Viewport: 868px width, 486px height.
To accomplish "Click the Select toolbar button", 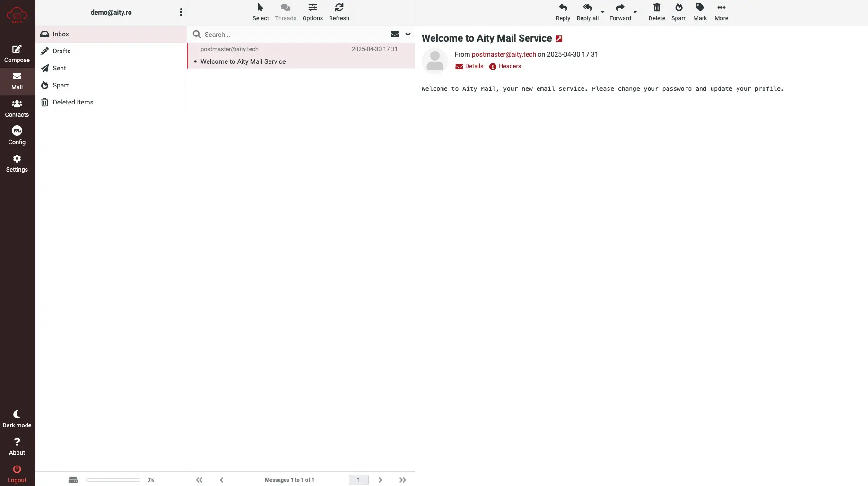I will 260,12.
